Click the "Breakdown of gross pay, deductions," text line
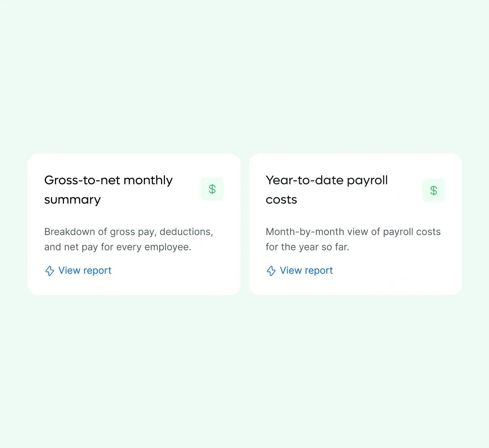This screenshot has width=489, height=448. tap(128, 232)
